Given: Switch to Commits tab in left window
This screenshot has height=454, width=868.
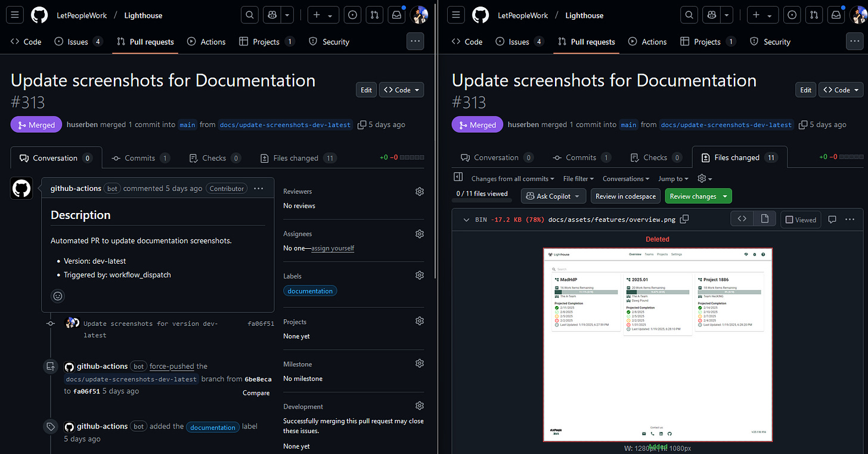Looking at the screenshot, I should [141, 158].
